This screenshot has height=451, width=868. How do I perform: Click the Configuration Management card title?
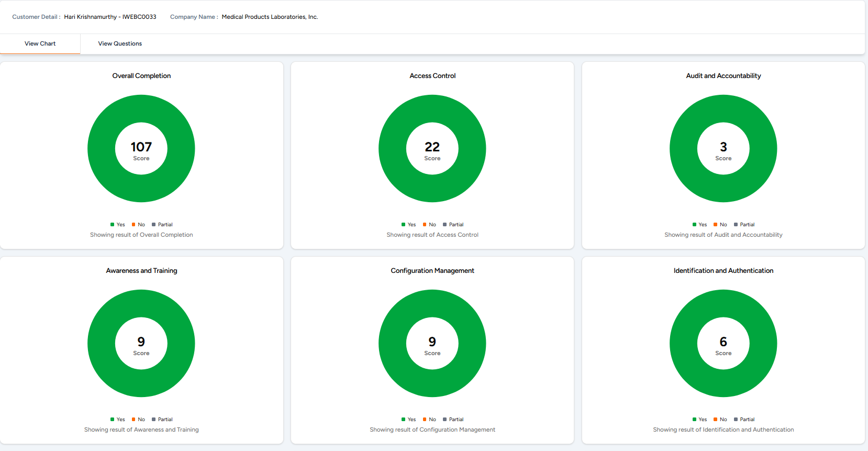pos(432,271)
